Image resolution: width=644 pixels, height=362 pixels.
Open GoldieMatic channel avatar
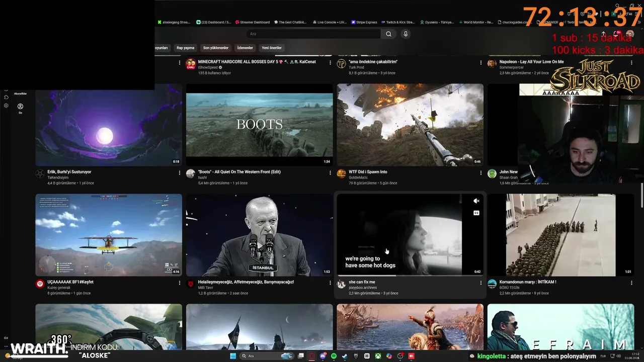[341, 173]
